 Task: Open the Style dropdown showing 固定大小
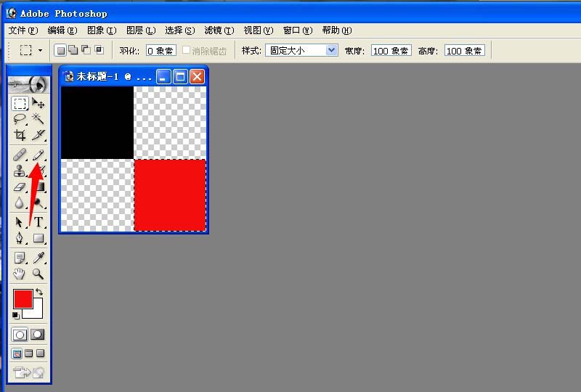301,50
